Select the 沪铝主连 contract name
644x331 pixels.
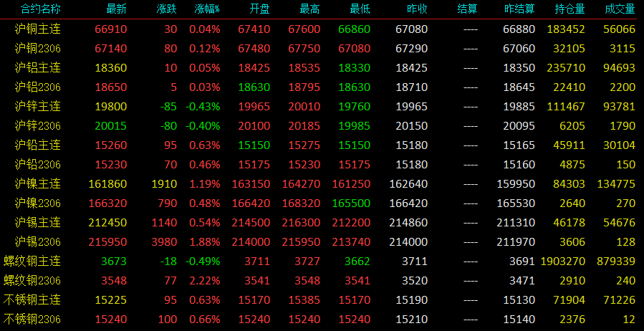click(37, 68)
